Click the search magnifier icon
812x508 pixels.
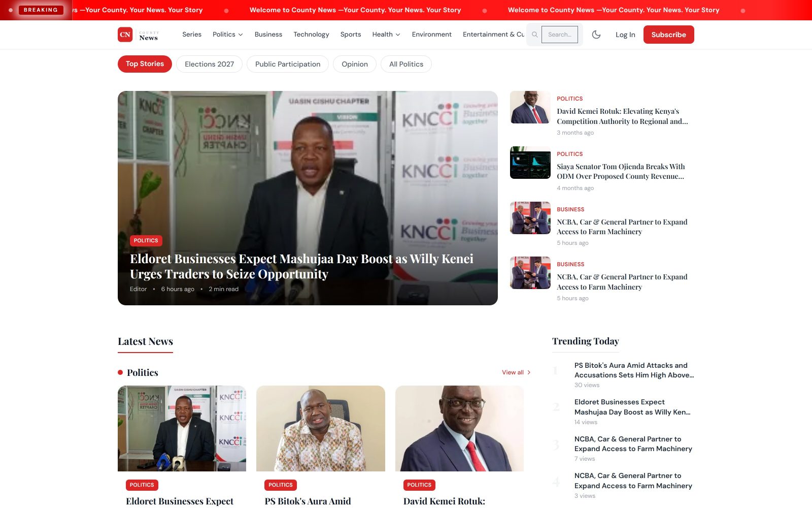(534, 35)
